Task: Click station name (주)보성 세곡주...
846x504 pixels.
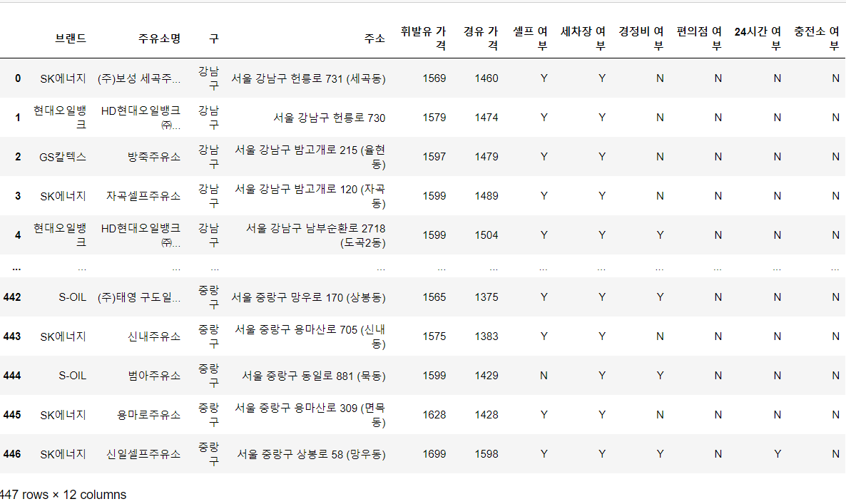Action: click(138, 78)
